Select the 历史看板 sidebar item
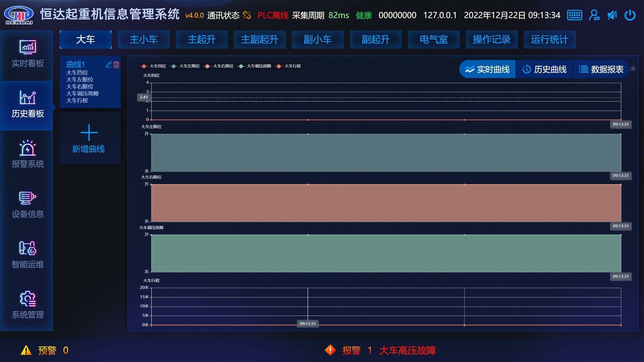This screenshot has width=644, height=362. coord(27,105)
